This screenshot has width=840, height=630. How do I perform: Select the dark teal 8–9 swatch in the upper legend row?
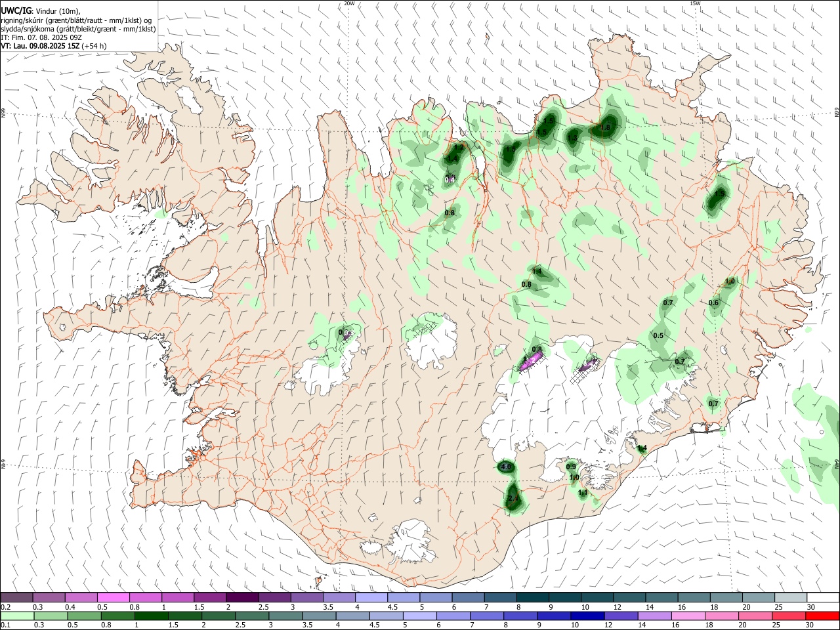point(533,598)
